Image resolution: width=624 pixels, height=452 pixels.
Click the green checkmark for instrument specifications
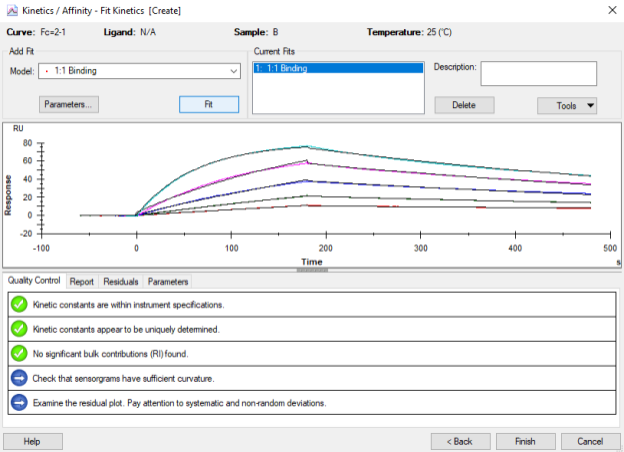click(x=18, y=304)
